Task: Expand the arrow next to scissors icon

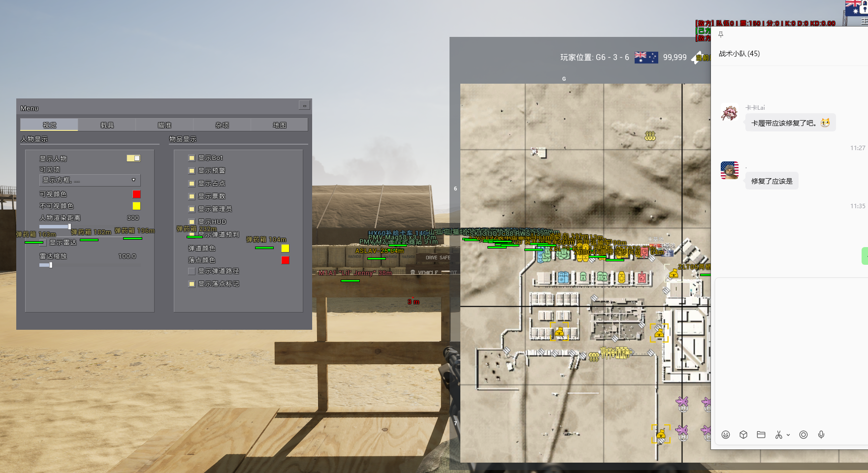Action: click(788, 435)
